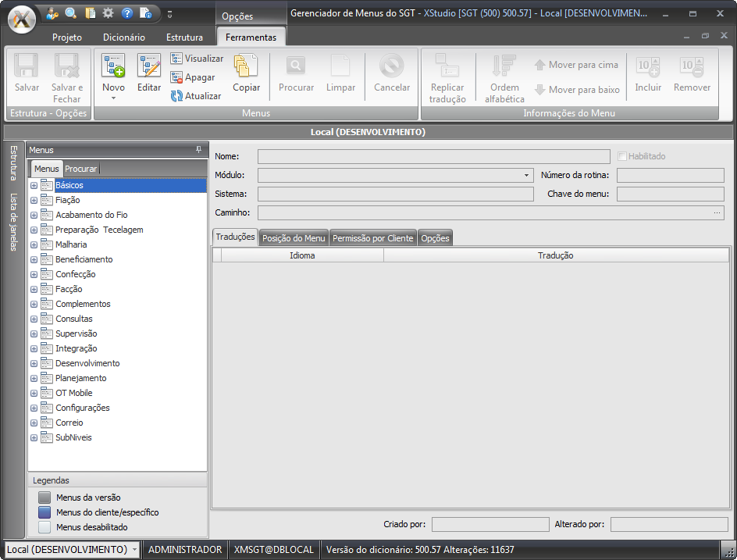Click the document info icon in quick access toolbar

point(146,13)
